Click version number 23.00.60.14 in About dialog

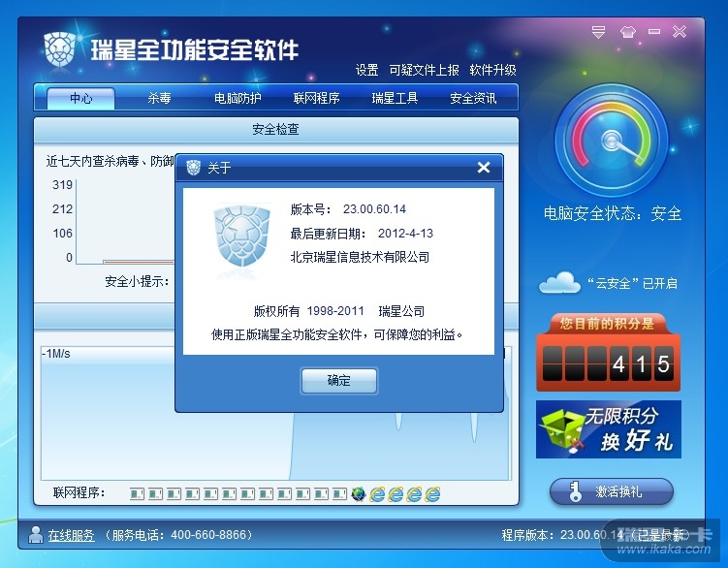375,209
